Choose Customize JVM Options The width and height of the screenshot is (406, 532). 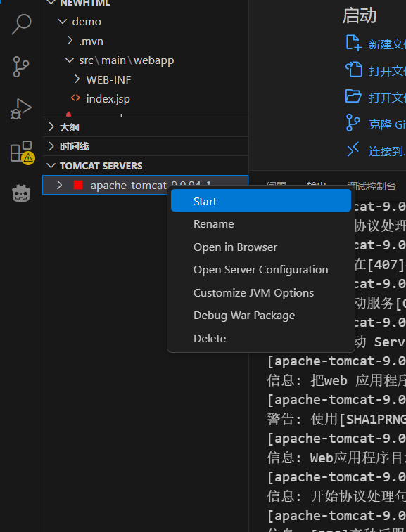(x=261, y=293)
